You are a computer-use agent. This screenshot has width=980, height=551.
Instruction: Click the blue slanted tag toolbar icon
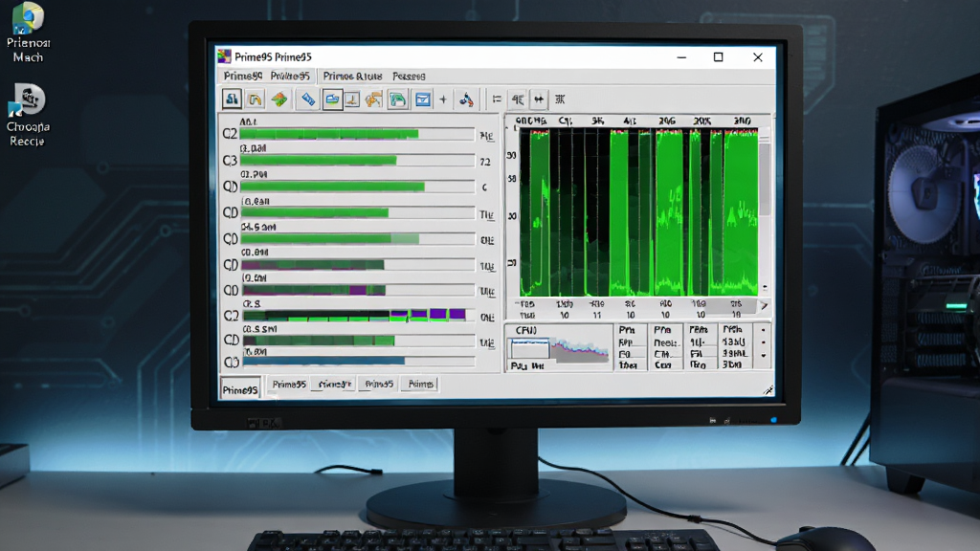(x=307, y=99)
